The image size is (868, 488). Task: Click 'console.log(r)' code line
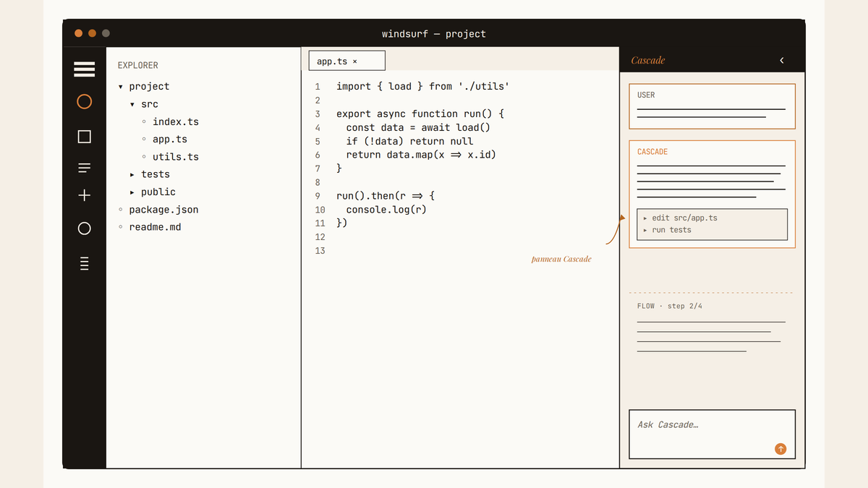click(386, 210)
